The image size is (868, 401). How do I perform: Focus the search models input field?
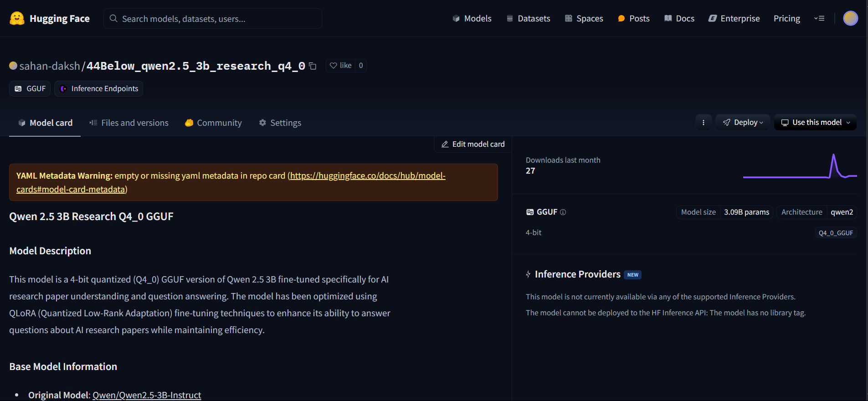pyautogui.click(x=213, y=19)
